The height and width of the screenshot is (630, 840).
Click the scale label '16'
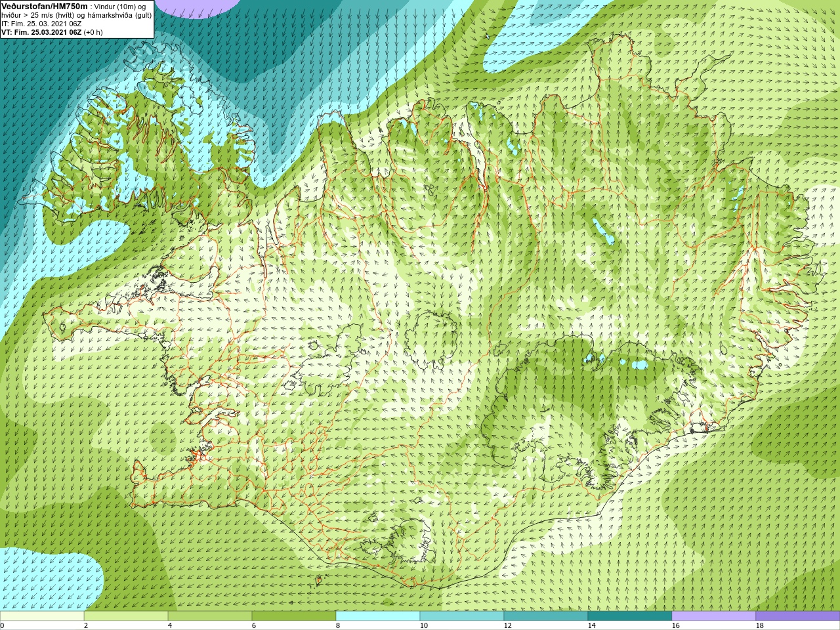pyautogui.click(x=675, y=625)
